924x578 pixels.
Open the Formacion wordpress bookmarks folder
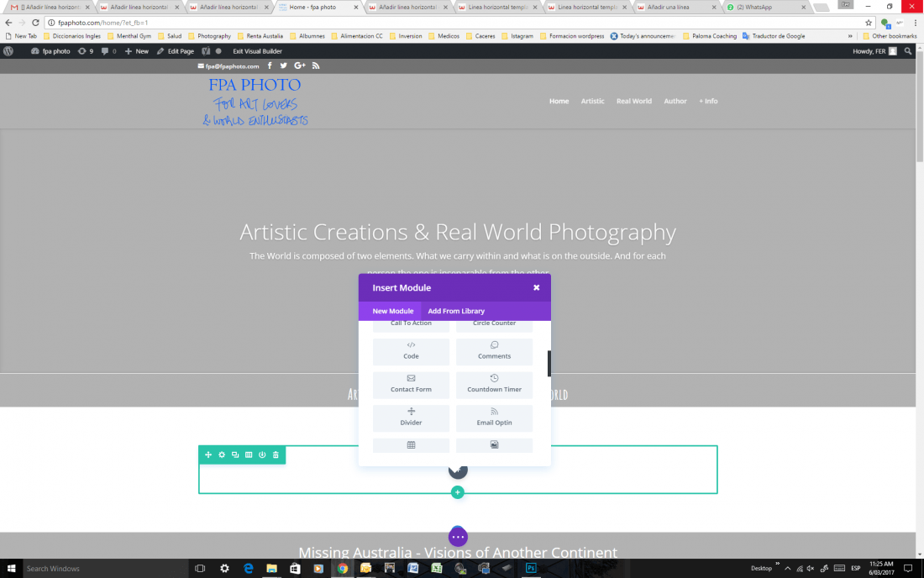point(571,36)
